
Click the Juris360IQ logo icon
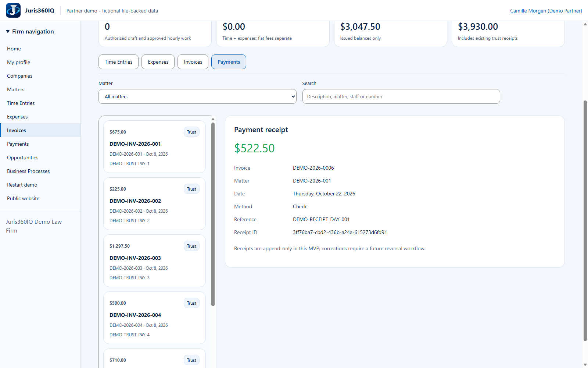(13, 10)
